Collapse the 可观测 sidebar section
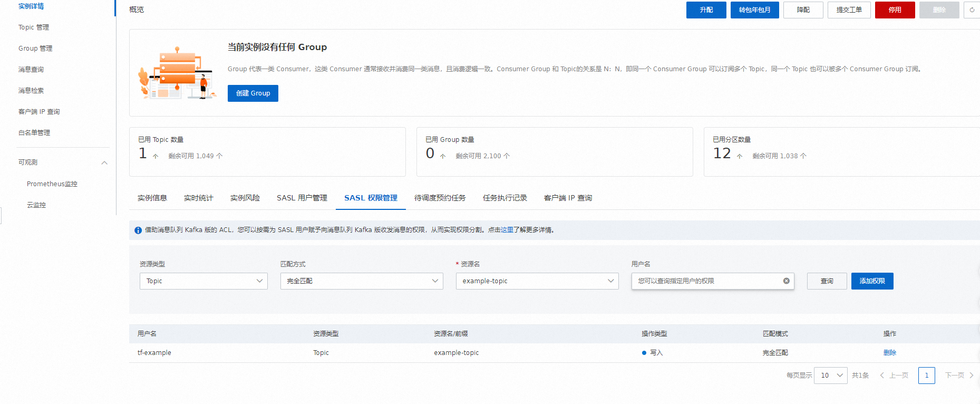The height and width of the screenshot is (404, 980). [104, 162]
